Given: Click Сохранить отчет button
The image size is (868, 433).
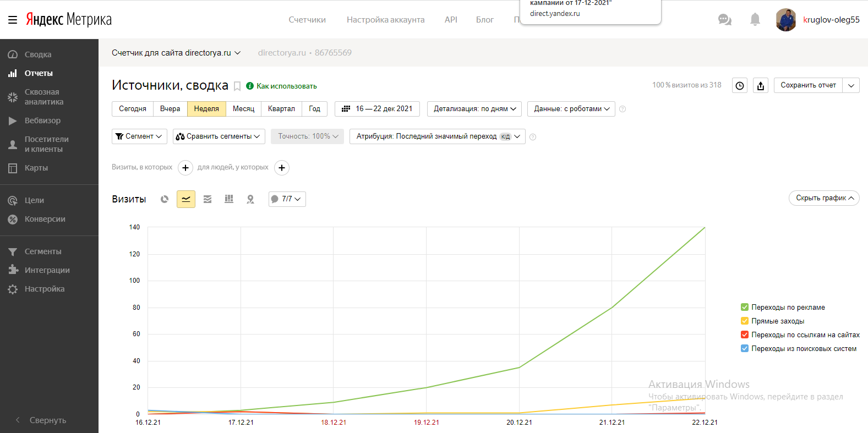Looking at the screenshot, I should (808, 85).
